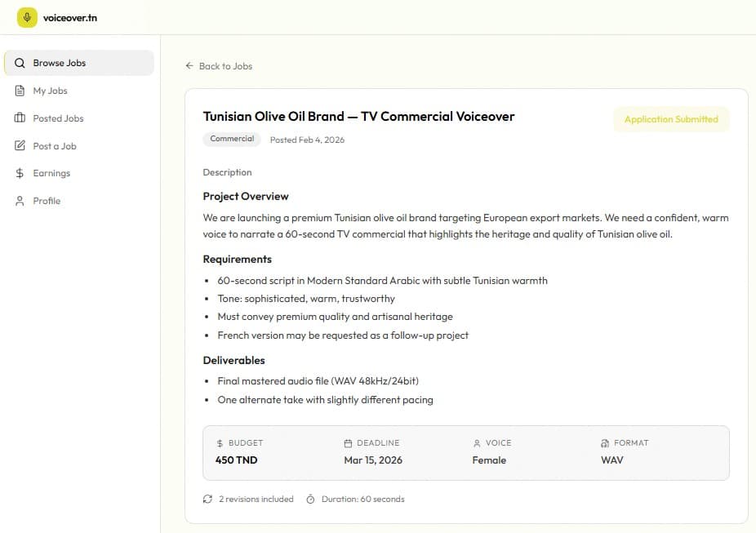Click the Earnings dollar sign icon

click(18, 173)
